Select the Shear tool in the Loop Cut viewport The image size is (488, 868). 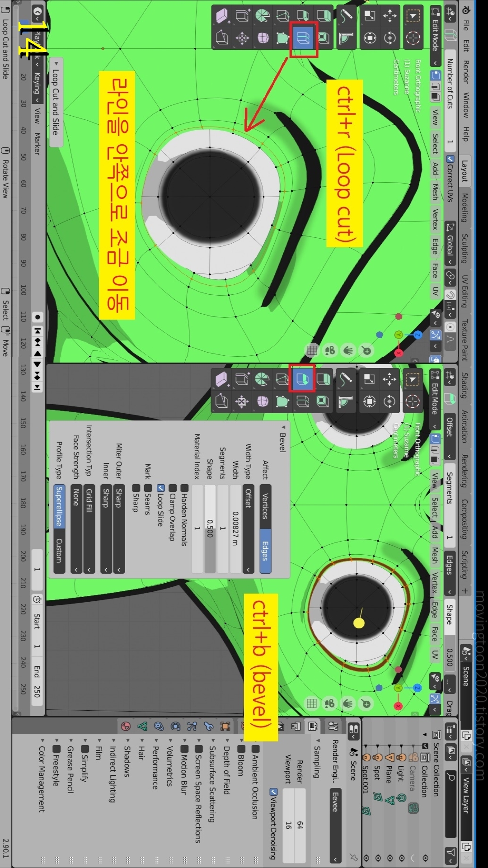222,16
